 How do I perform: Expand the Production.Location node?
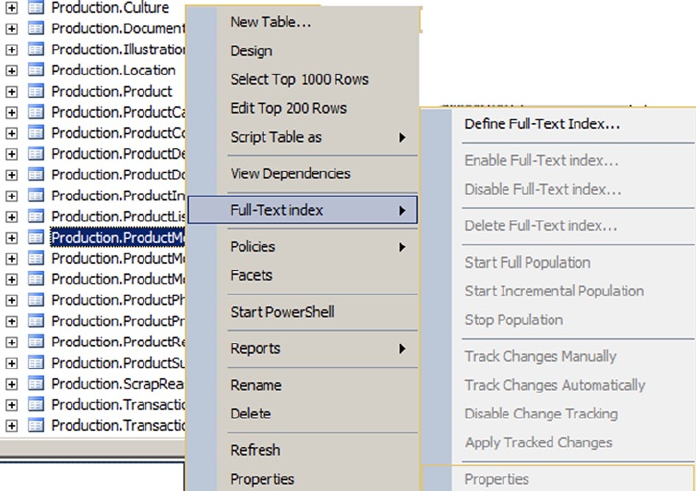click(12, 70)
